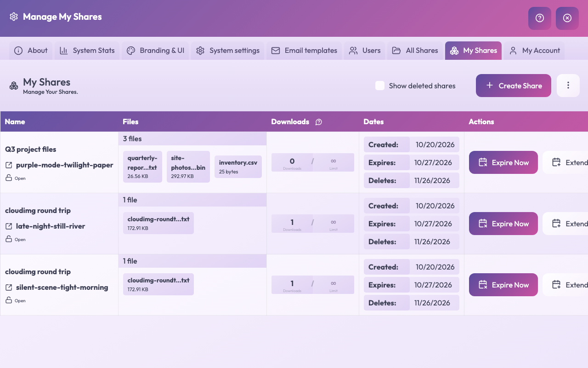
Task: Click the Create Share button
Action: click(x=514, y=86)
